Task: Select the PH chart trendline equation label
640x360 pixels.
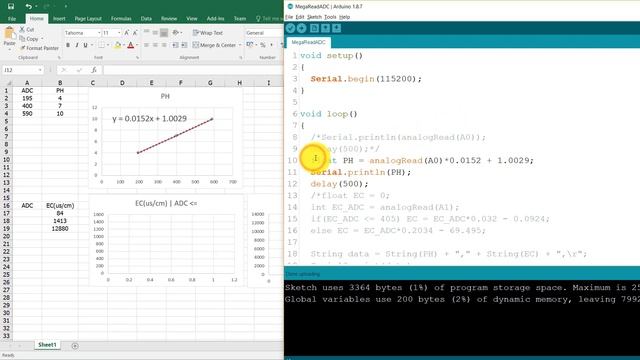Action: coord(149,118)
